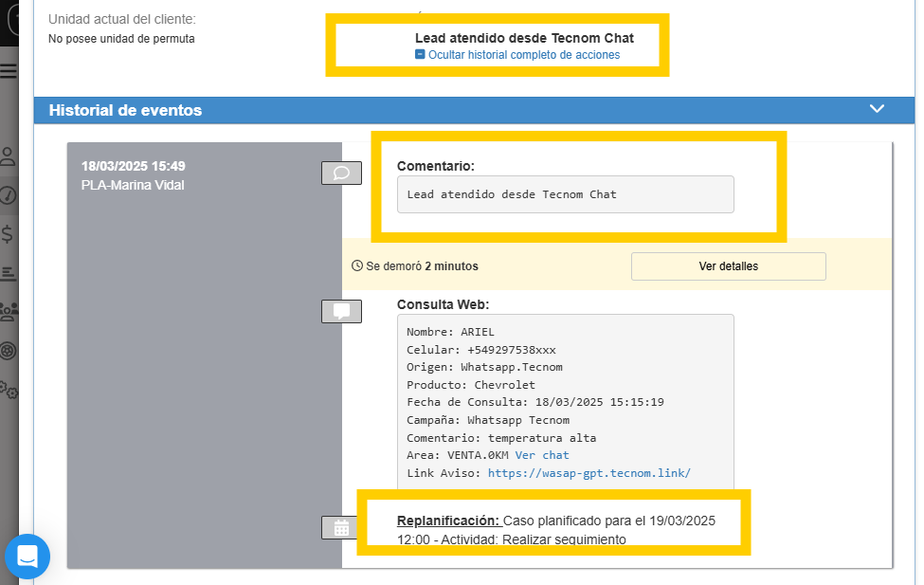This screenshot has width=924, height=585.
Task: Open the blue support chat widget
Action: 27,557
